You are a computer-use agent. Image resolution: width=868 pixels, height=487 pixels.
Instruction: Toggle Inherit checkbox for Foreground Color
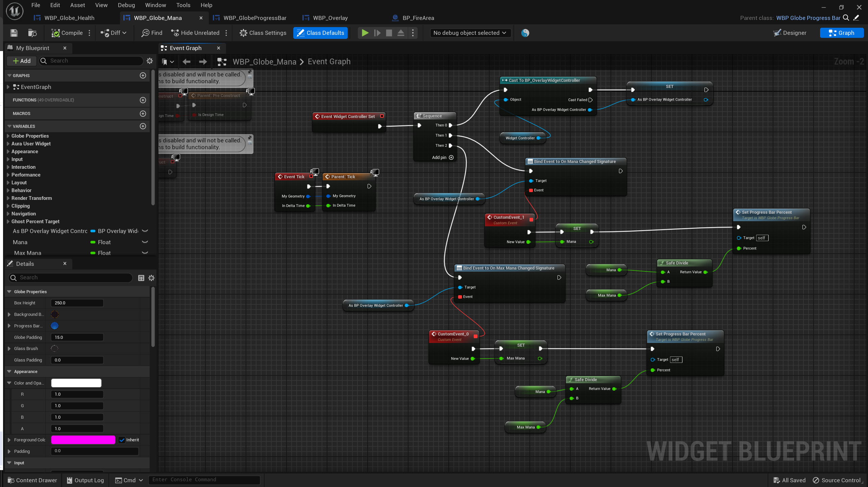122,440
